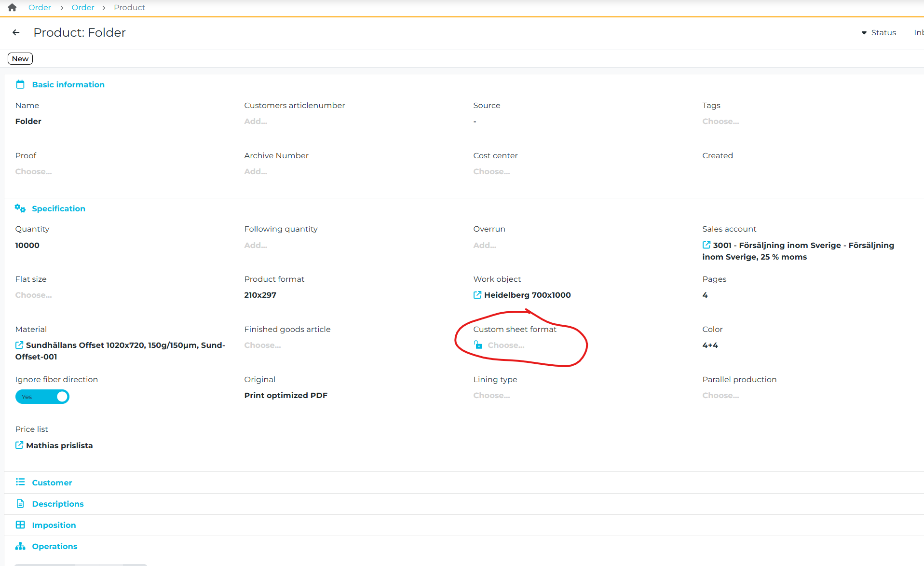Open the Sundhällans Offset material link icon
Viewport: 924px width, 566px height.
(x=19, y=345)
